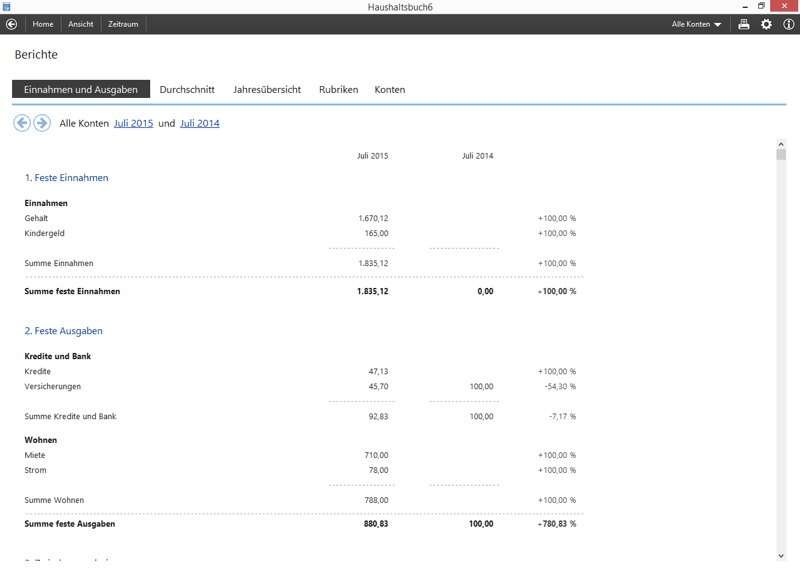Click the scrollbar up arrow
Image resolution: width=800 pixels, height=575 pixels.
coord(781,145)
